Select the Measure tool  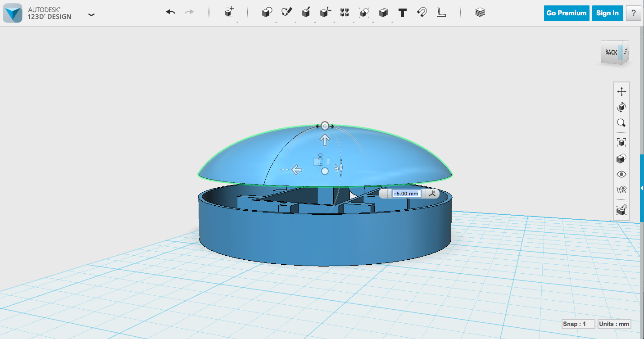click(x=441, y=12)
